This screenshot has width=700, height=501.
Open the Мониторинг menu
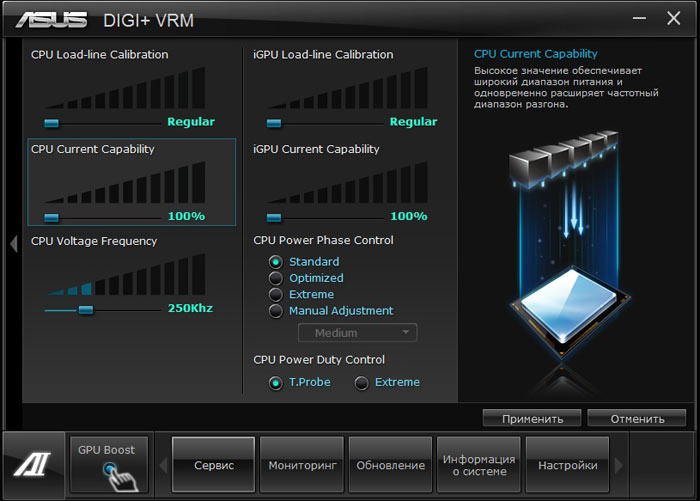point(302,465)
